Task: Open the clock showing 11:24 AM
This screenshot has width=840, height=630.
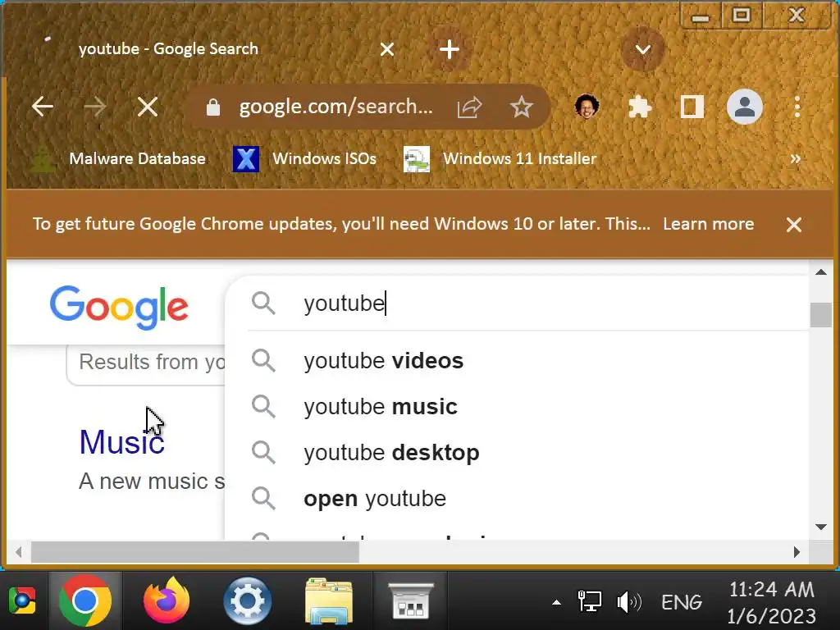Action: 771,602
